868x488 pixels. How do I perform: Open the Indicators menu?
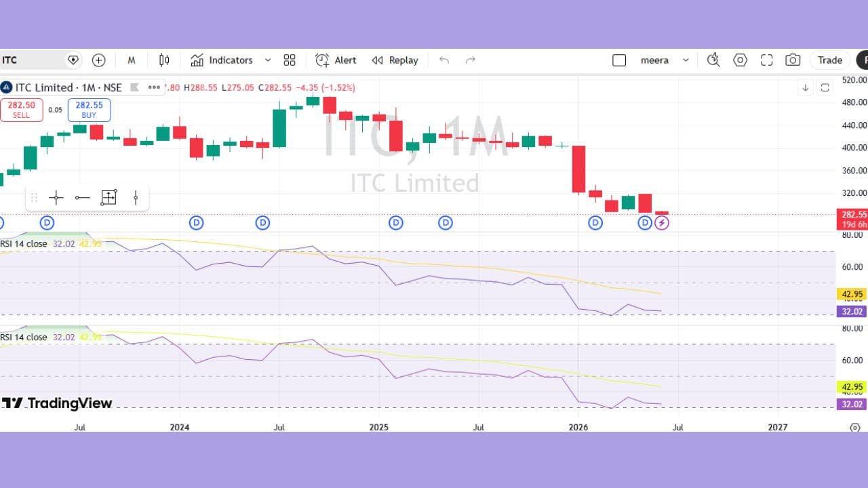(x=222, y=60)
